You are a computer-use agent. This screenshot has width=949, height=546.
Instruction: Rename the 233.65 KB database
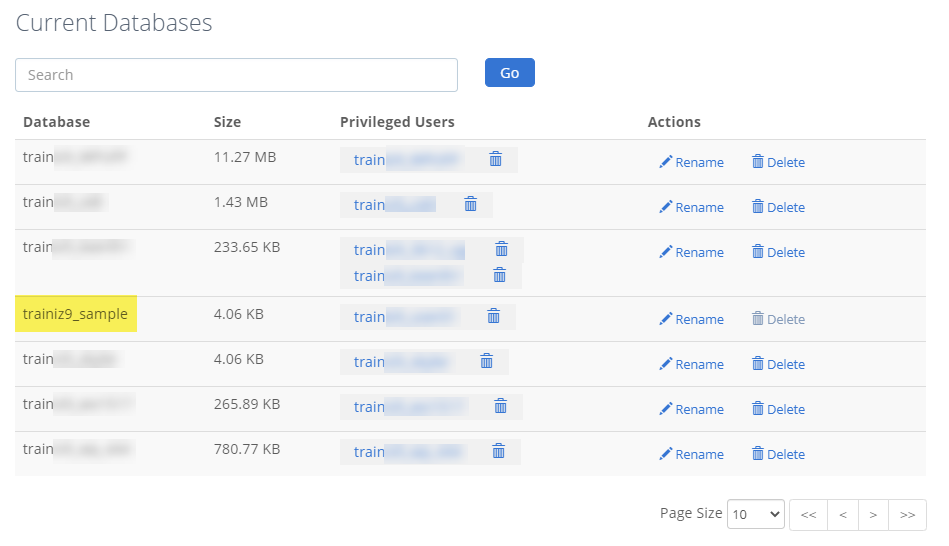(691, 252)
